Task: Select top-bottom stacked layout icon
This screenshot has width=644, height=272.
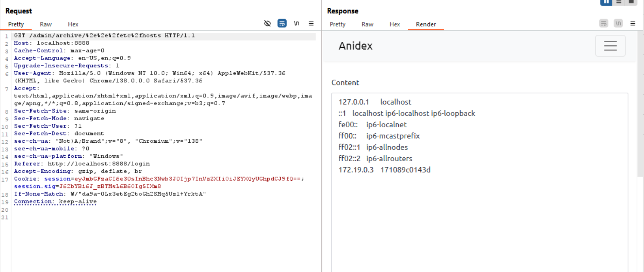Action: pos(619,2)
